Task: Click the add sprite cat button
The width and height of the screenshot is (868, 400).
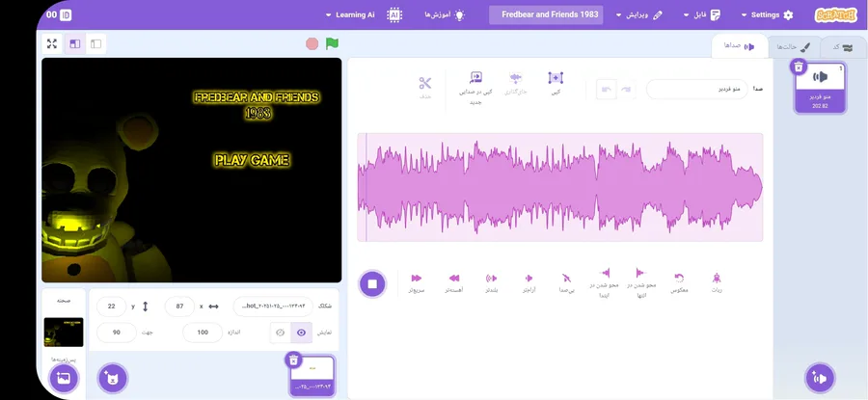Action: (113, 379)
